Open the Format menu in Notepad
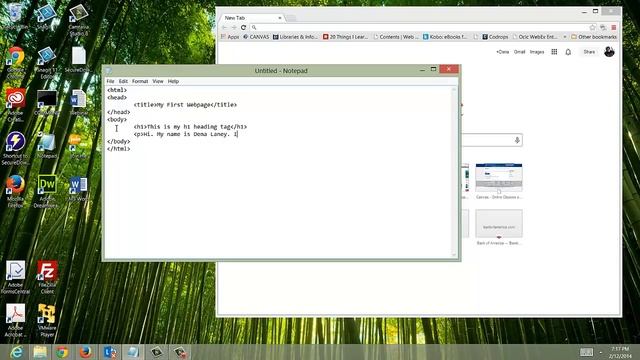The height and width of the screenshot is (360, 640). point(140,81)
